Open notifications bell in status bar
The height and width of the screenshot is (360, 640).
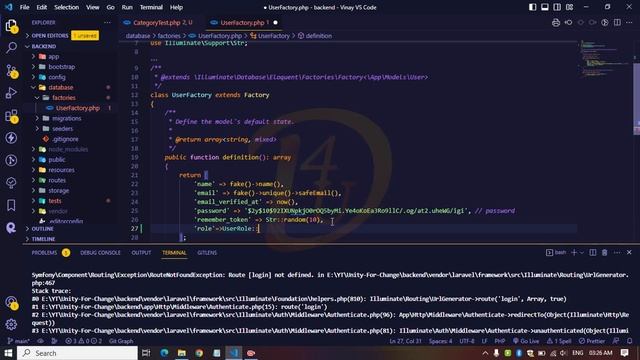pos(630,341)
